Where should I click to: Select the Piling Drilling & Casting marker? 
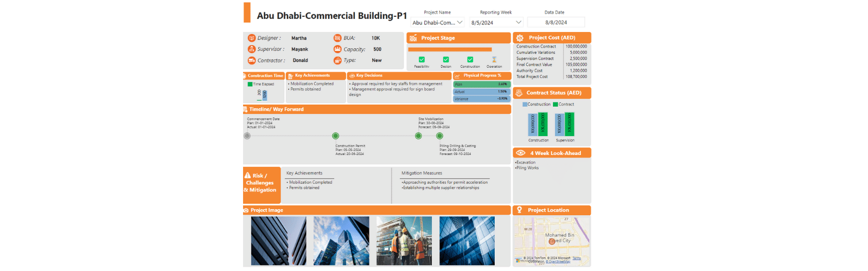pos(439,136)
